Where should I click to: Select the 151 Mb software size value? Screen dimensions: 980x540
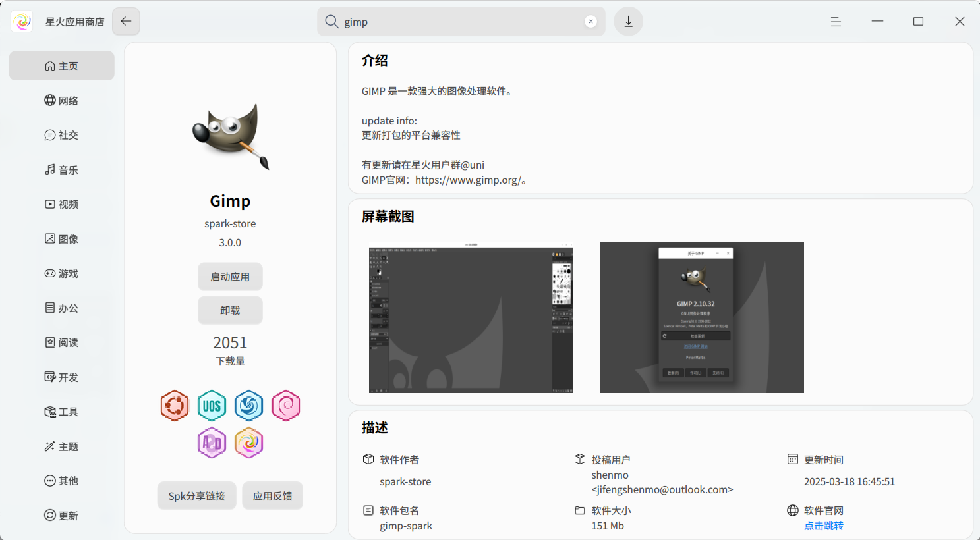tap(608, 526)
